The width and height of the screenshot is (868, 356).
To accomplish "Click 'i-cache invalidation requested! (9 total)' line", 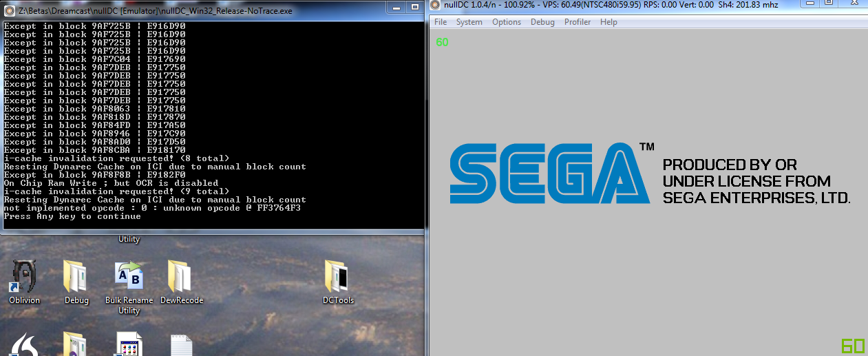I will coord(116,191).
